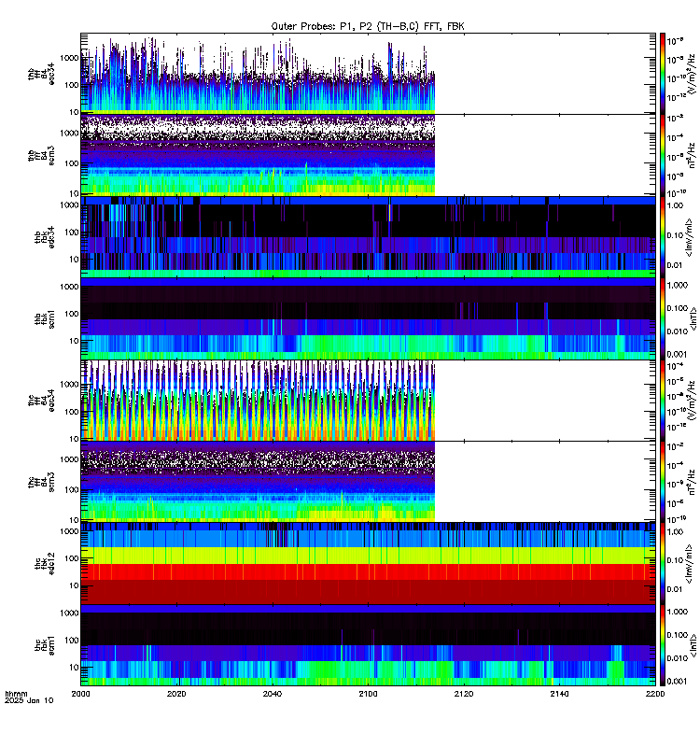Select the 2020 tick label on the time axis
This screenshot has height=747, width=700.
[x=176, y=694]
